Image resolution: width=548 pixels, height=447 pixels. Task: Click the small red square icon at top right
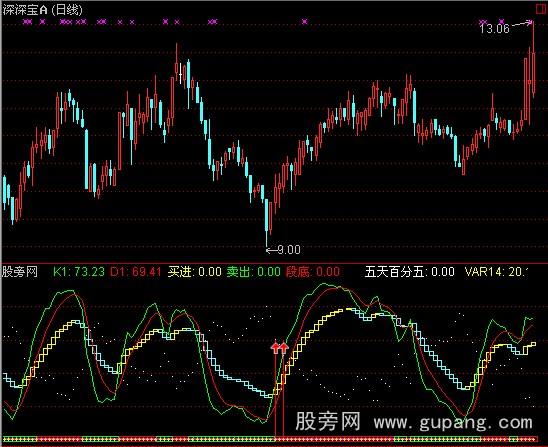pos(541,9)
